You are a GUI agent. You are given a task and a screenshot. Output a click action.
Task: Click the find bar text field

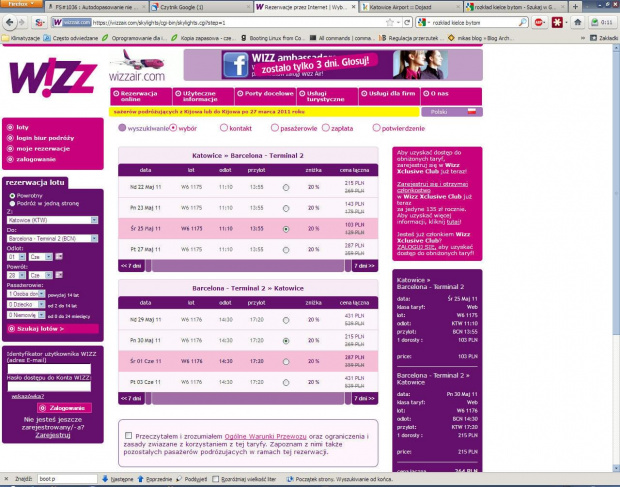(x=67, y=479)
